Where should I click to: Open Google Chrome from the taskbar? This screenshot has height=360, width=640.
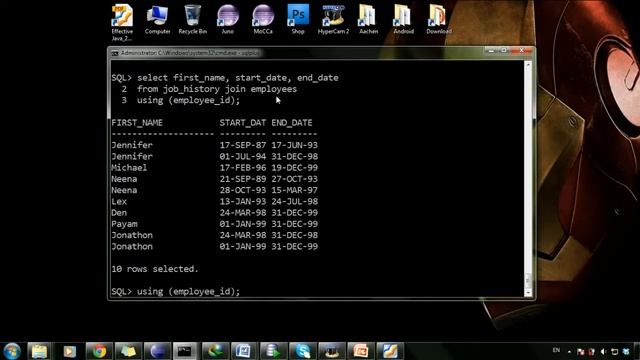[98, 351]
